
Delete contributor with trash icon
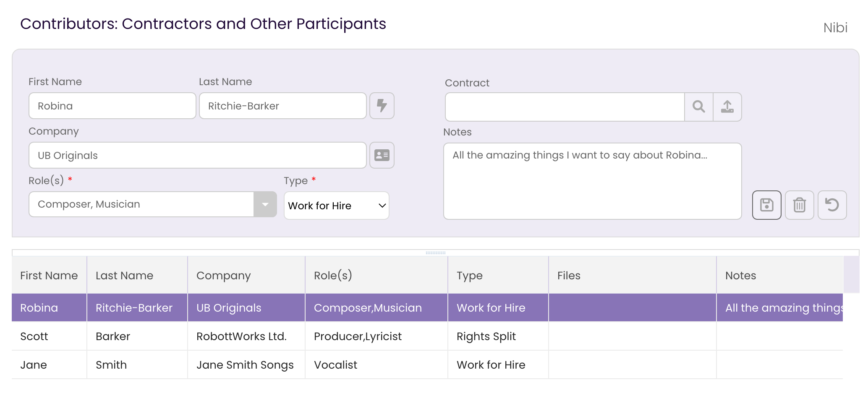[x=799, y=205]
